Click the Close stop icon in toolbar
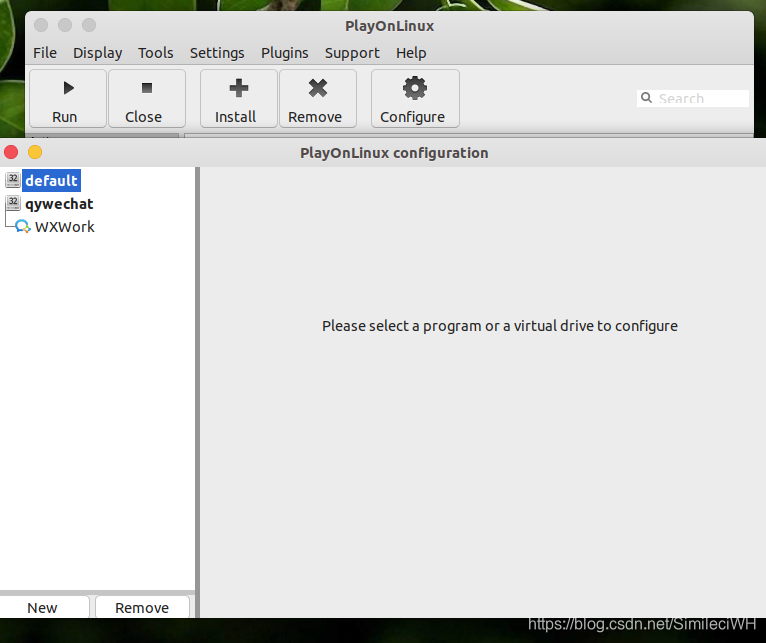This screenshot has height=643, width=766. coord(147,88)
